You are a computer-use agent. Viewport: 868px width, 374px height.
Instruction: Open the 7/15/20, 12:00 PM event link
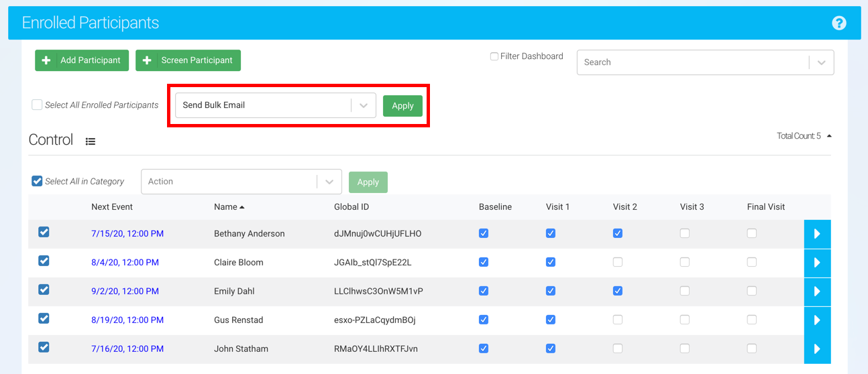127,234
